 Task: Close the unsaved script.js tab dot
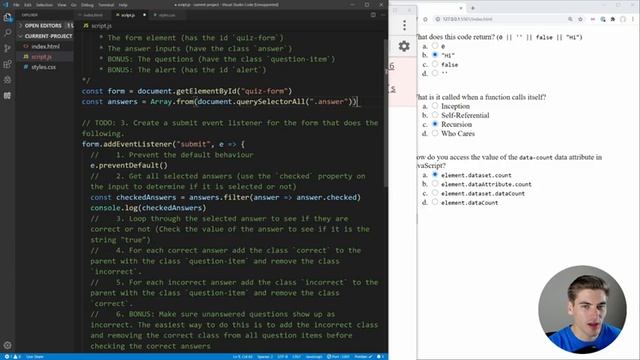click(144, 15)
